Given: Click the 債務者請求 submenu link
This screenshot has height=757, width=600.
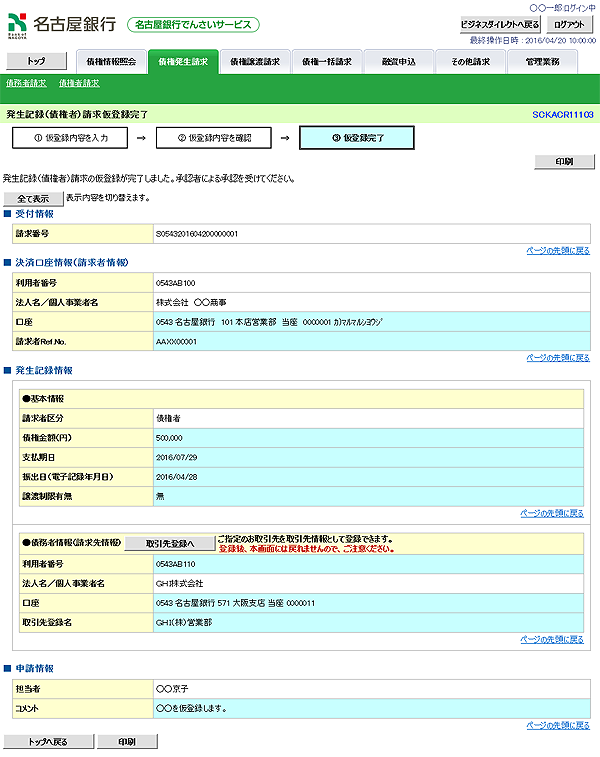Looking at the screenshot, I should coord(26,84).
